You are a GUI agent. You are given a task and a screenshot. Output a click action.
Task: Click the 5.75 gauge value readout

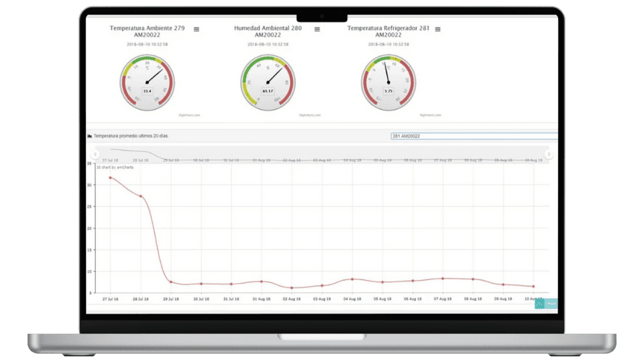coord(388,91)
